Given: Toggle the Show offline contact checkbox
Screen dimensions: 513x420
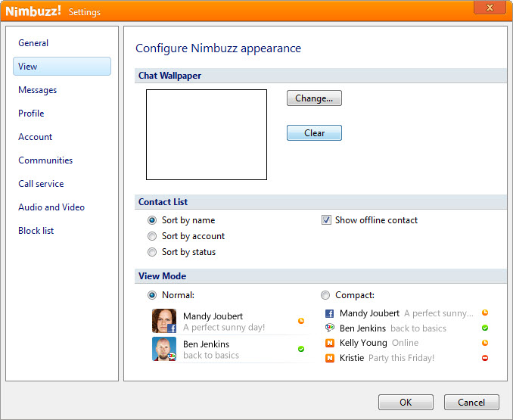Looking at the screenshot, I should coord(326,219).
